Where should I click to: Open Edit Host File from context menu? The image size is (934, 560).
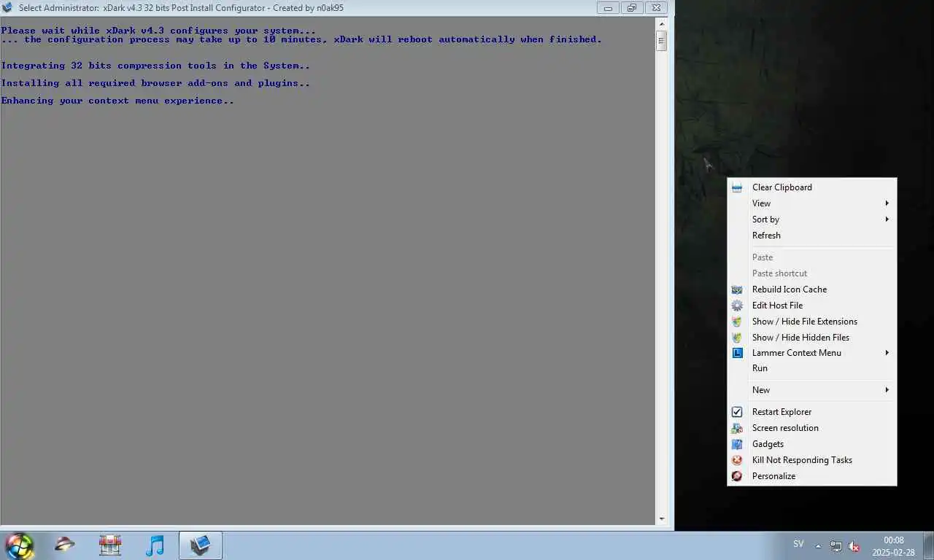point(812,306)
